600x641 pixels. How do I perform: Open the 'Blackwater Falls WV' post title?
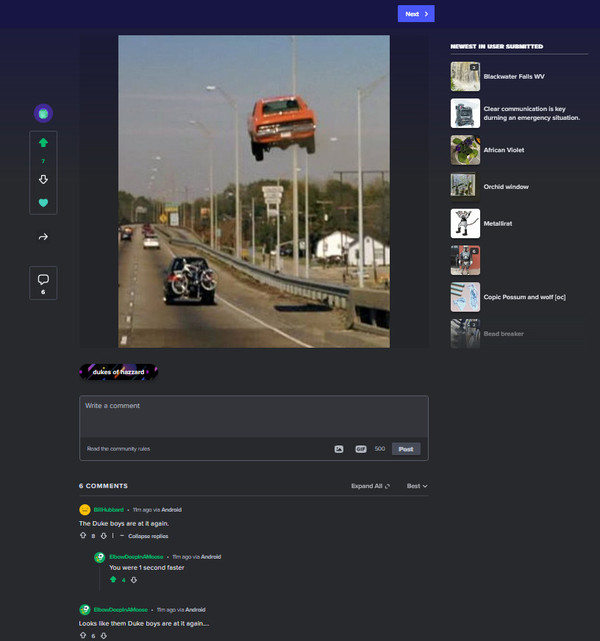click(514, 76)
